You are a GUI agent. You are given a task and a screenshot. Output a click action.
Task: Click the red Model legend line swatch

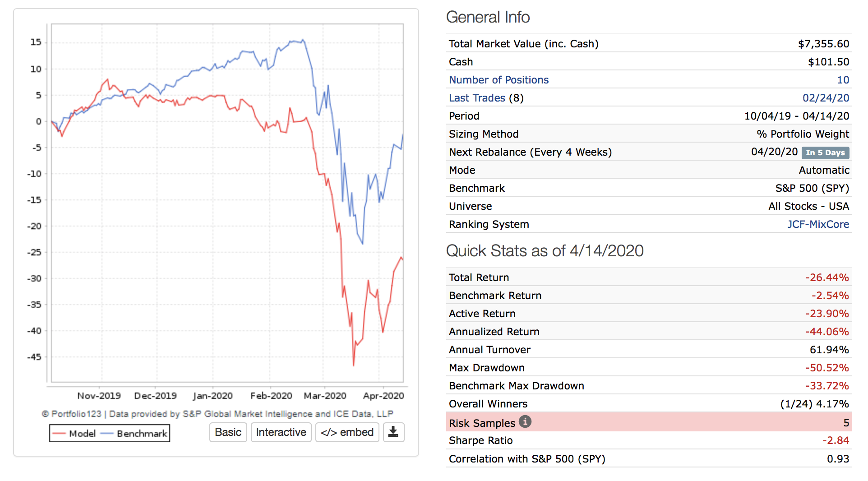coord(59,434)
